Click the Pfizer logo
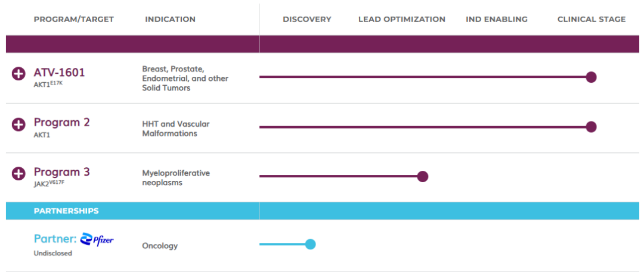Image resolution: width=644 pixels, height=275 pixels. pyautogui.click(x=97, y=239)
